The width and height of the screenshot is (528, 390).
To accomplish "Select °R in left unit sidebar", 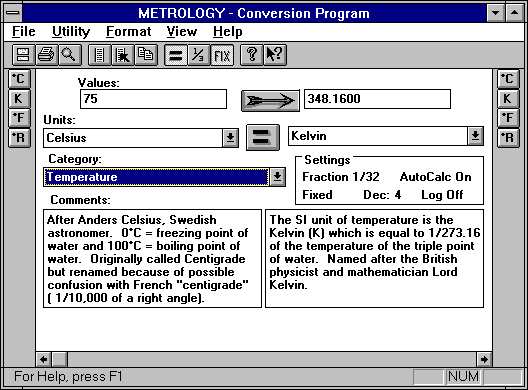I will (x=19, y=138).
